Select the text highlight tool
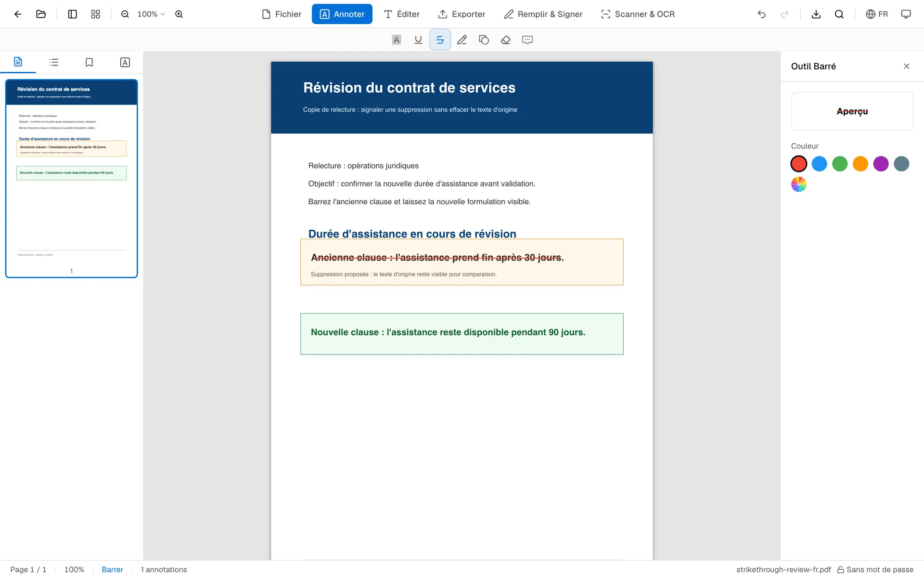Screen dimensions: 924x578 pos(396,40)
